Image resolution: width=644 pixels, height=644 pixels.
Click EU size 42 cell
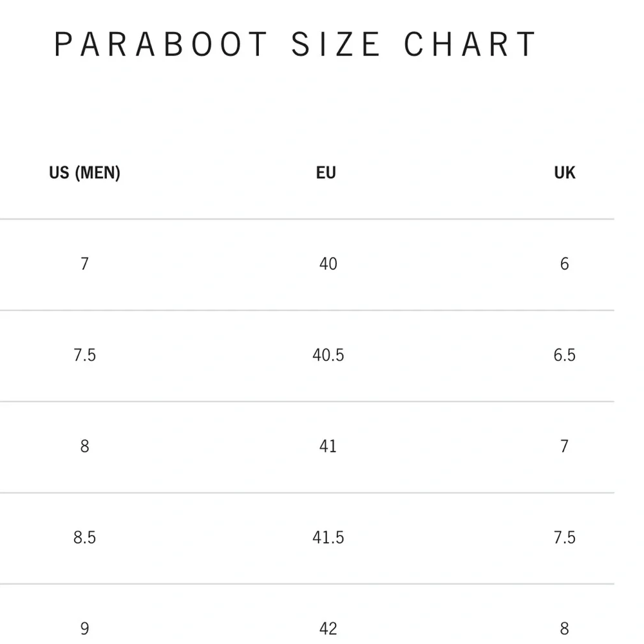click(x=328, y=629)
